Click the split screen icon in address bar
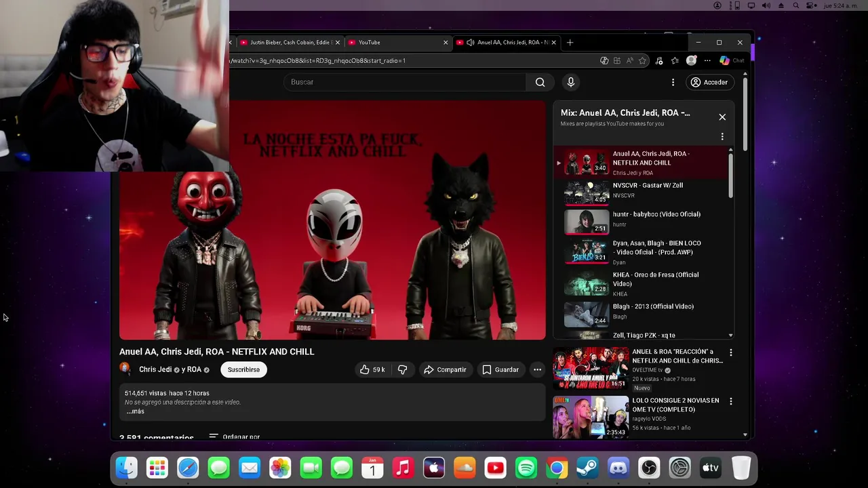The height and width of the screenshot is (488, 868). (617, 60)
